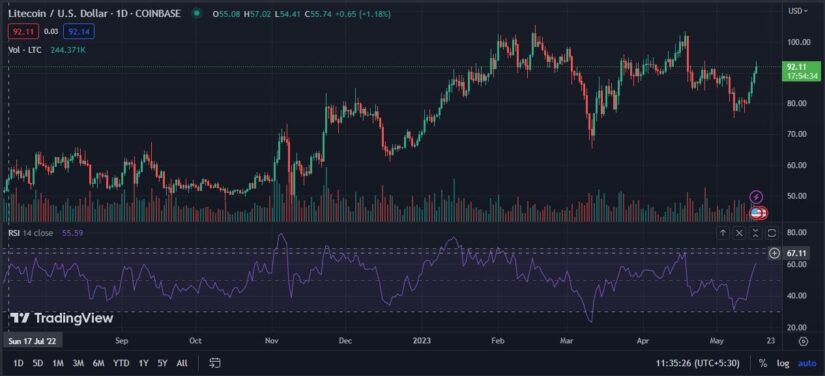Open the go to date calendar icon
825x376 pixels.
pyautogui.click(x=214, y=363)
